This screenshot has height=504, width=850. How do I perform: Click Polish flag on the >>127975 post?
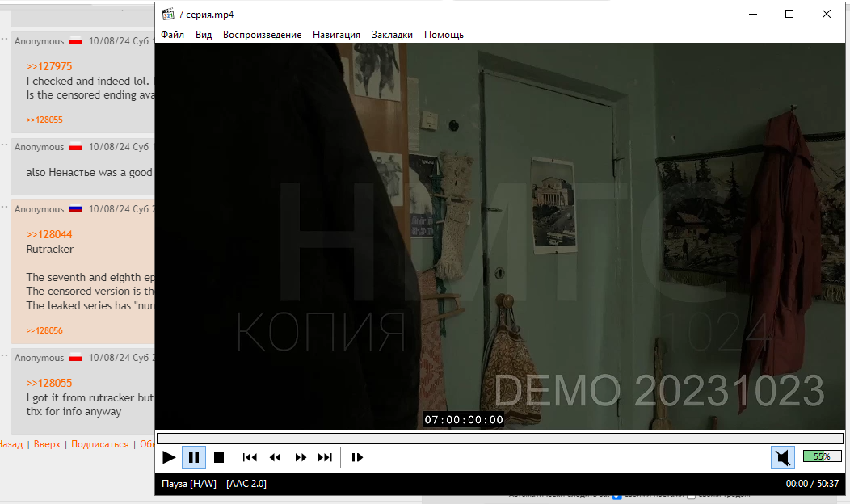coord(75,40)
